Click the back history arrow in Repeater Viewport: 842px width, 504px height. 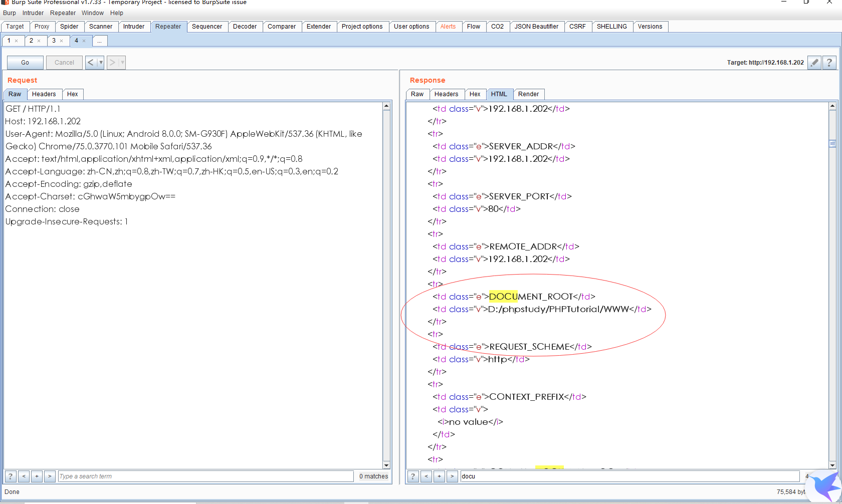click(91, 63)
